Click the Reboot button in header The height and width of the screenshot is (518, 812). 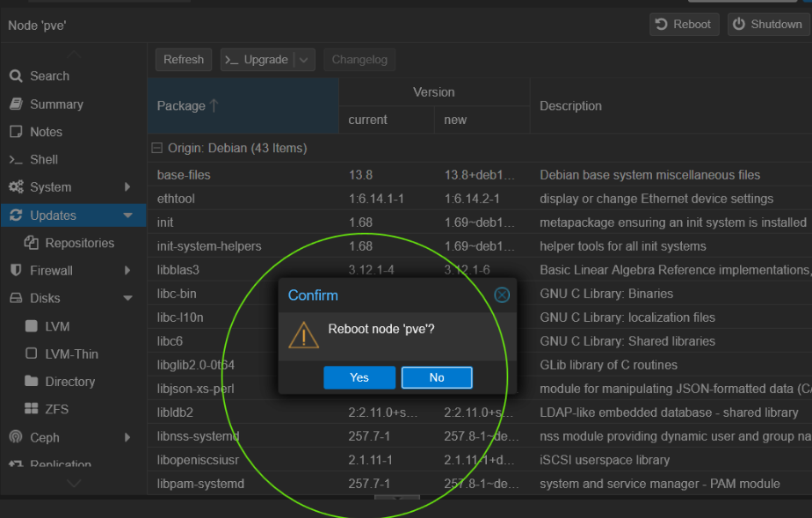(x=684, y=25)
